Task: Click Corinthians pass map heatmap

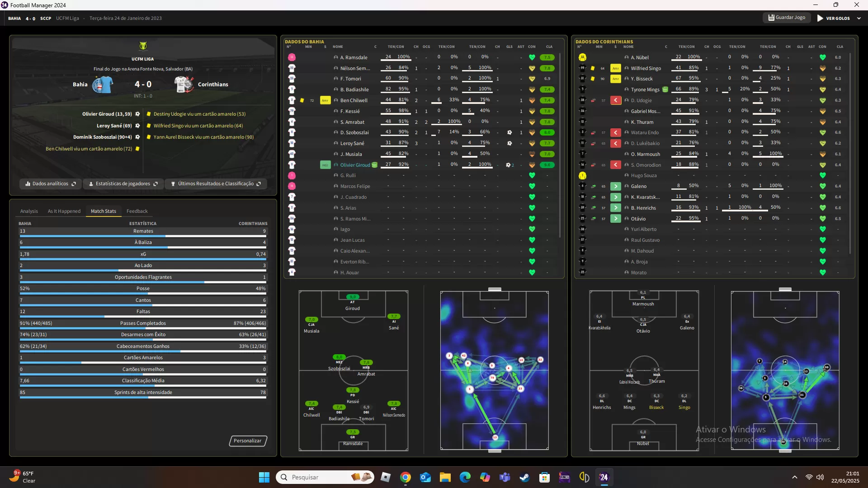Action: pos(785,371)
